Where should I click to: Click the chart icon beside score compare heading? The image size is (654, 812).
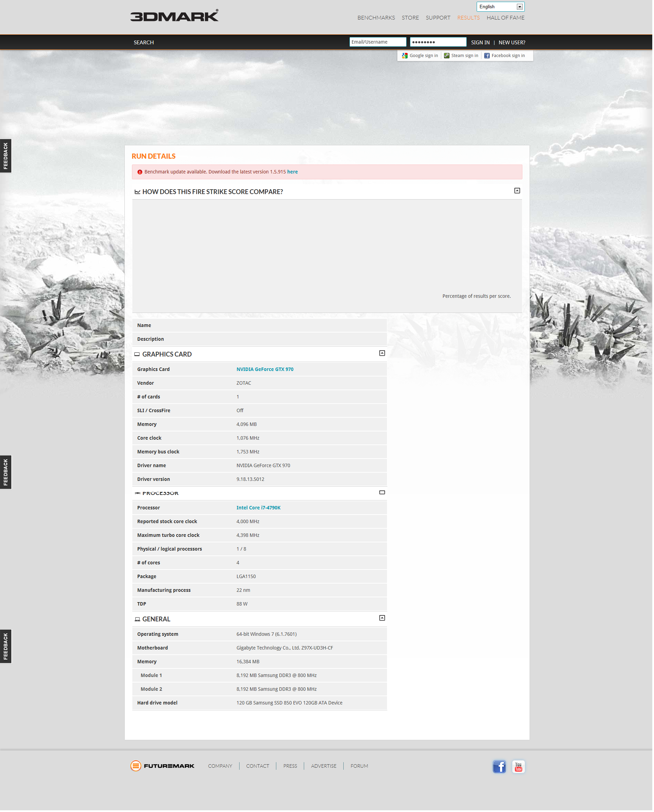point(137,192)
